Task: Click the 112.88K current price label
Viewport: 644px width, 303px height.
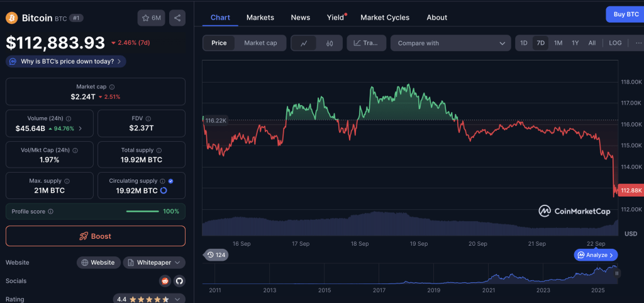Action: coord(631,190)
